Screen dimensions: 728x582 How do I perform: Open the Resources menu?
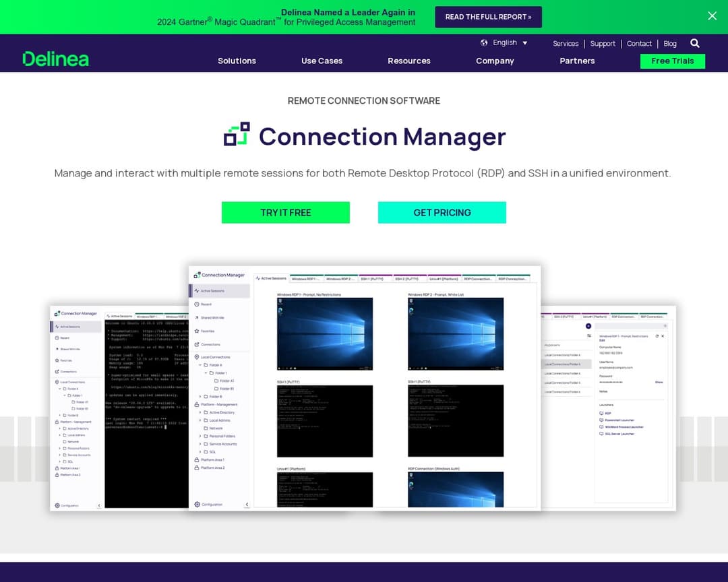point(409,61)
